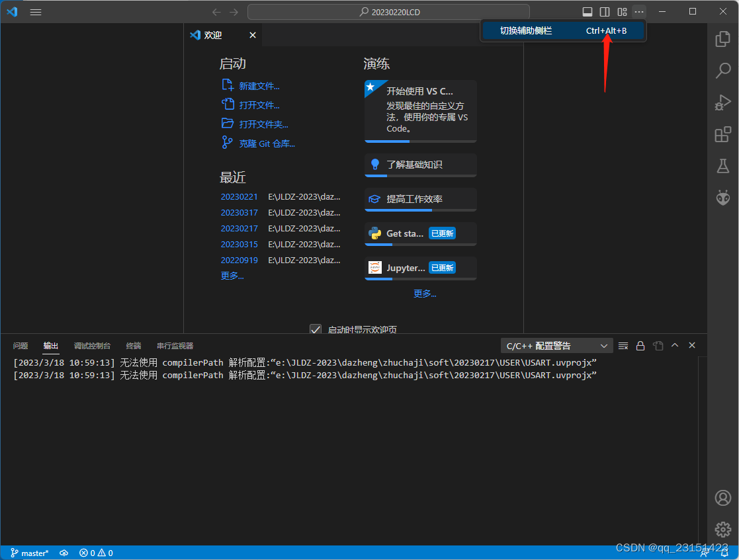The height and width of the screenshot is (560, 739).
Task: Go back with the left arrow
Action: 216,13
